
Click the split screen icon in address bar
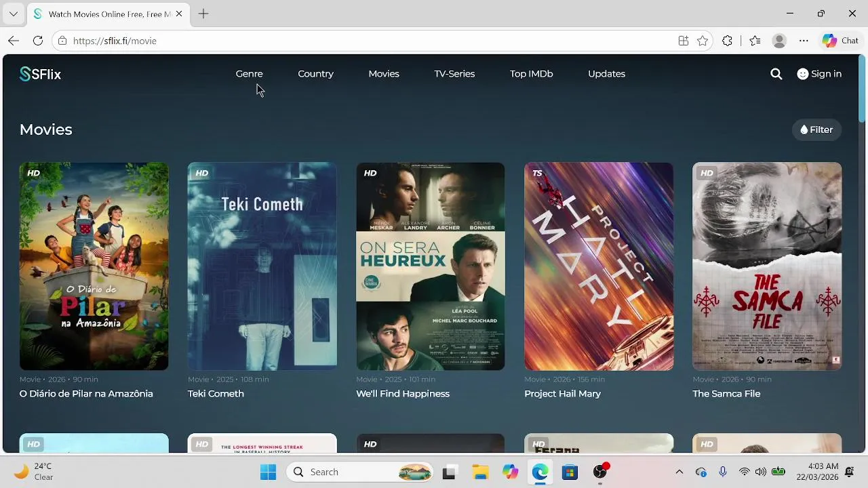coord(684,41)
